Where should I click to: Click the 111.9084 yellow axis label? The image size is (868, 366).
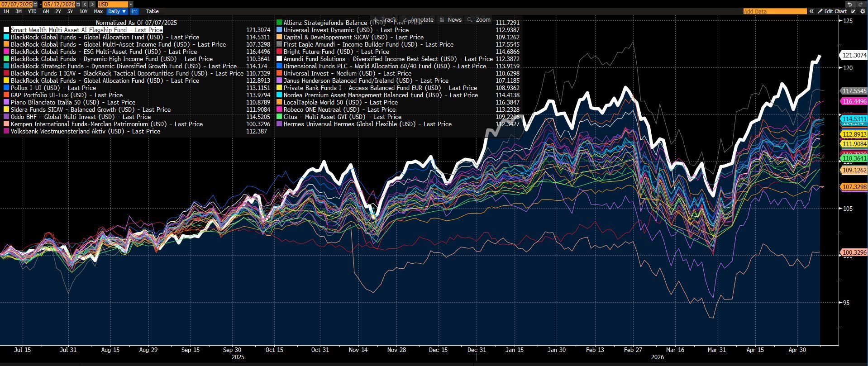pos(854,144)
